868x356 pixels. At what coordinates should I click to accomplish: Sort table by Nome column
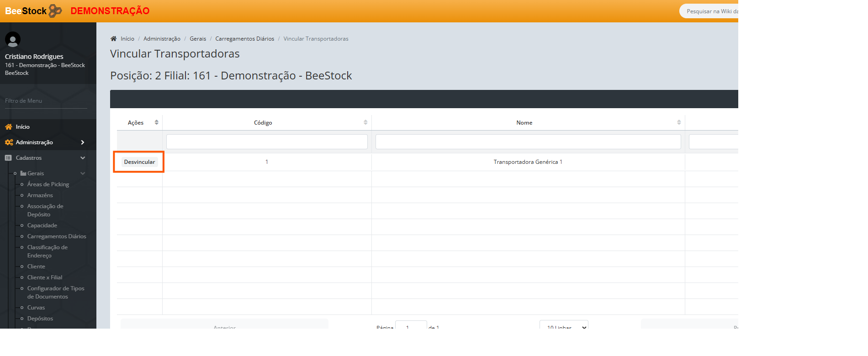(x=678, y=122)
